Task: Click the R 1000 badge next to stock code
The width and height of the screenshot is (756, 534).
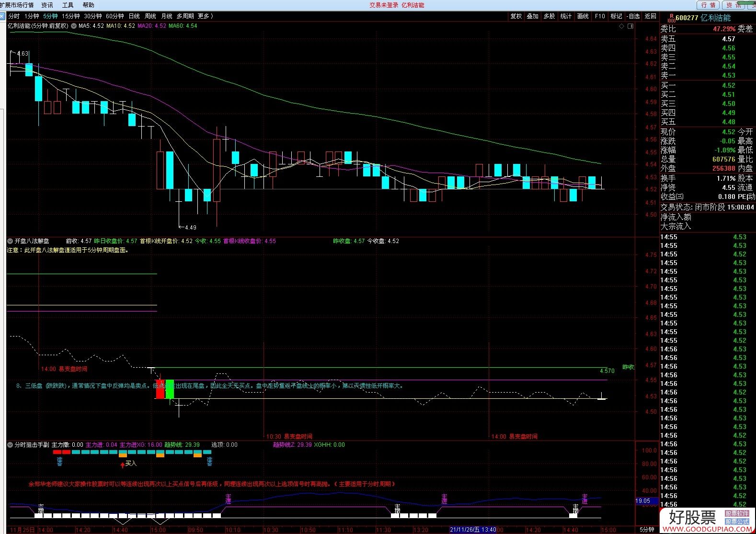Action: coord(671,18)
